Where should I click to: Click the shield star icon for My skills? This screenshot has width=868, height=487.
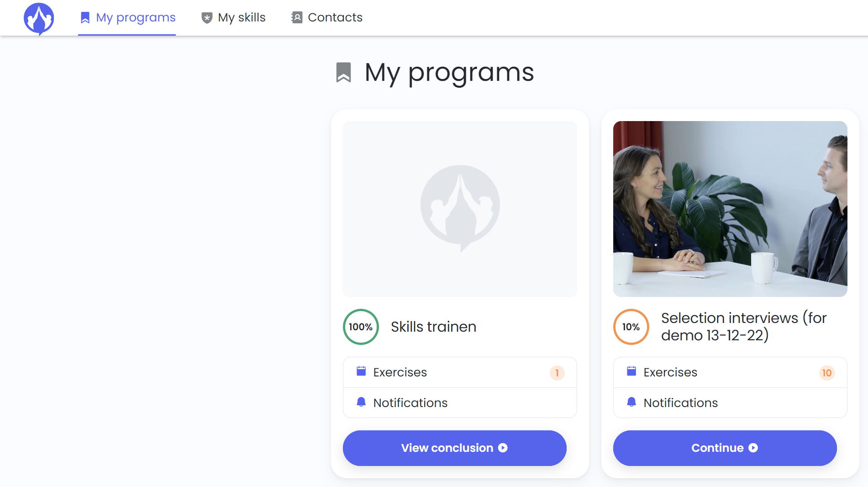coord(207,18)
